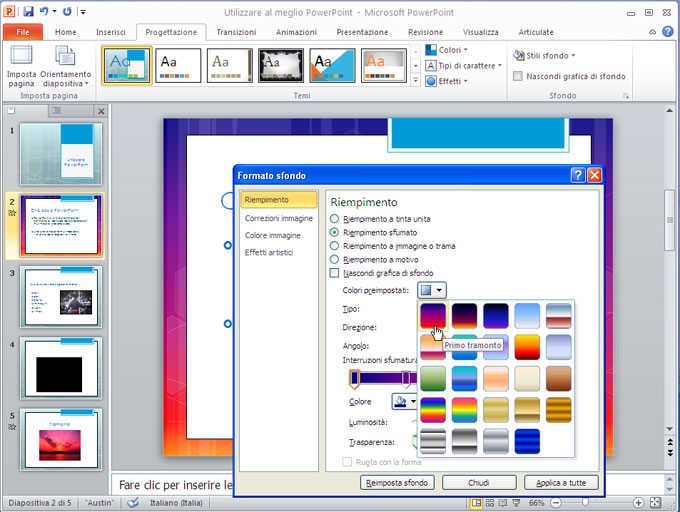Switch to Normal view icon in status bar
The height and width of the screenshot is (512, 680).
[476, 503]
